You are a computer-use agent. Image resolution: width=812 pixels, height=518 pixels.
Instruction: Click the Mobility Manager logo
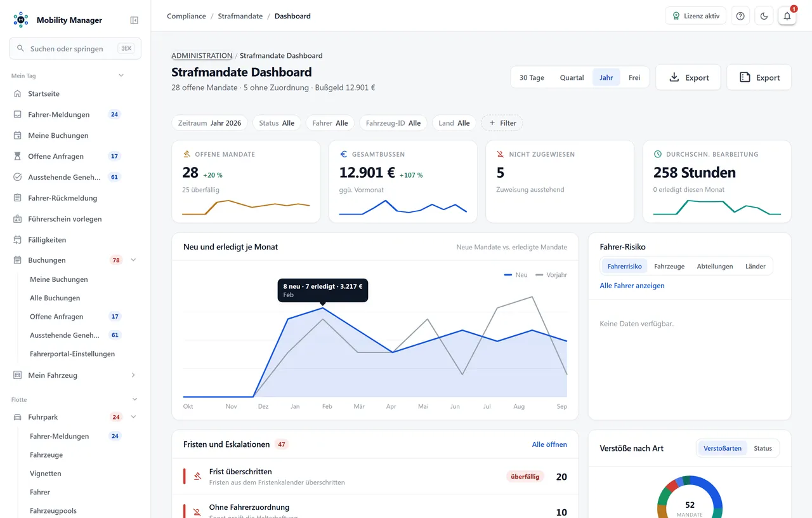(x=21, y=20)
